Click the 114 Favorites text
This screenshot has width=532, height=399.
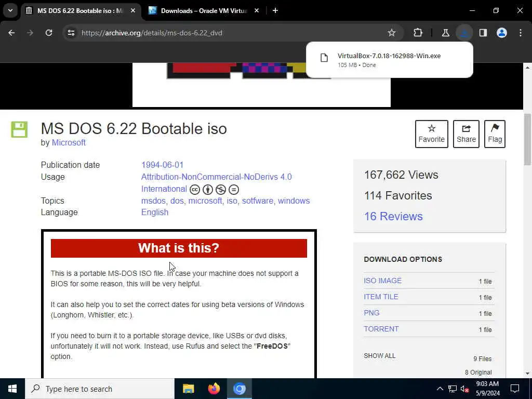(398, 195)
